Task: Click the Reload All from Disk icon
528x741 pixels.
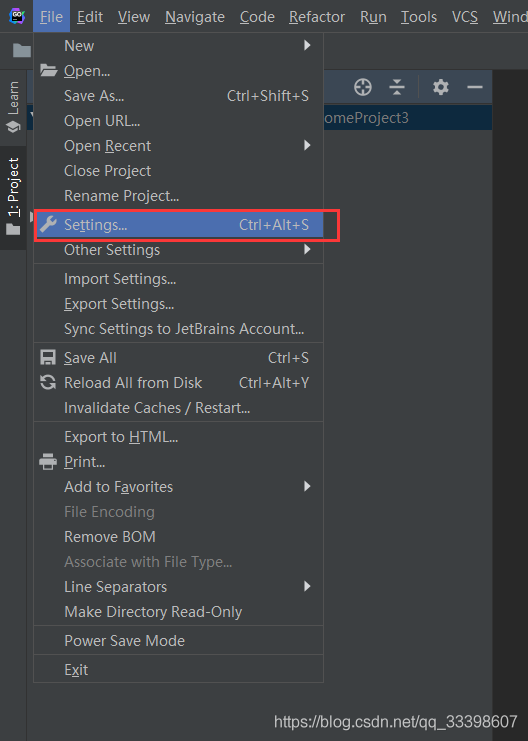Action: 48,382
